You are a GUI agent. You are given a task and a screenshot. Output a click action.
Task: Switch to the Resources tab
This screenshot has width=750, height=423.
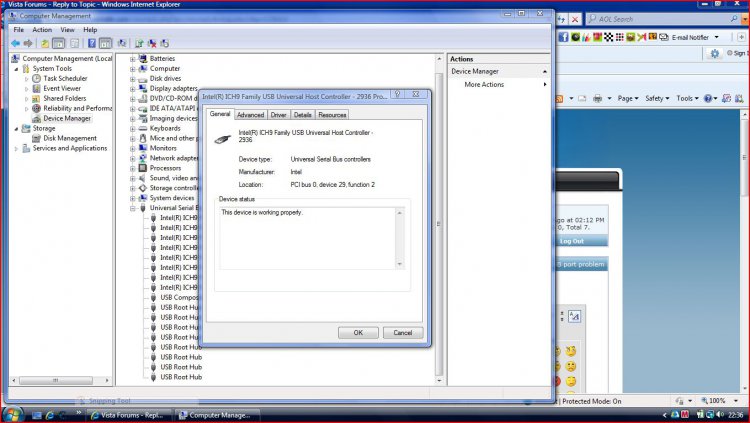(x=332, y=115)
